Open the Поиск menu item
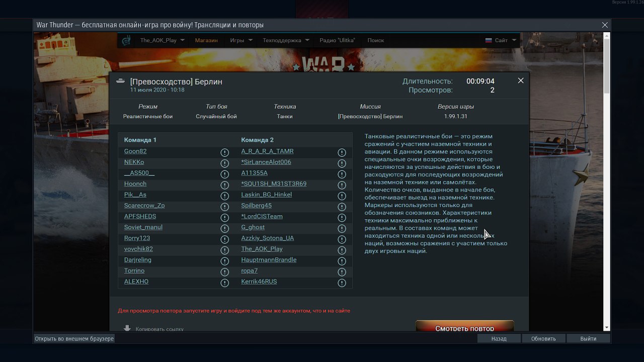Screen dimensions: 644x362 point(375,40)
